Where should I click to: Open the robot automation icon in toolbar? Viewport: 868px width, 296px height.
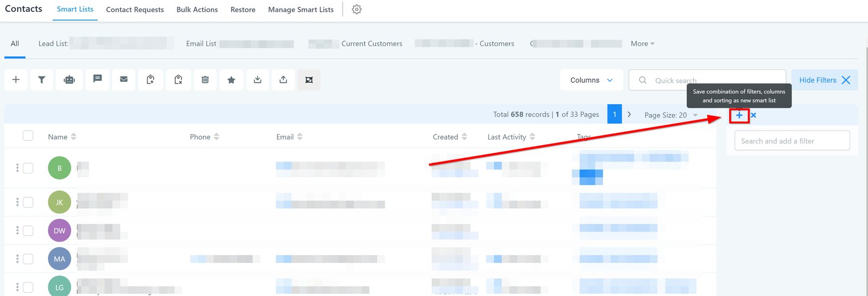(x=69, y=80)
